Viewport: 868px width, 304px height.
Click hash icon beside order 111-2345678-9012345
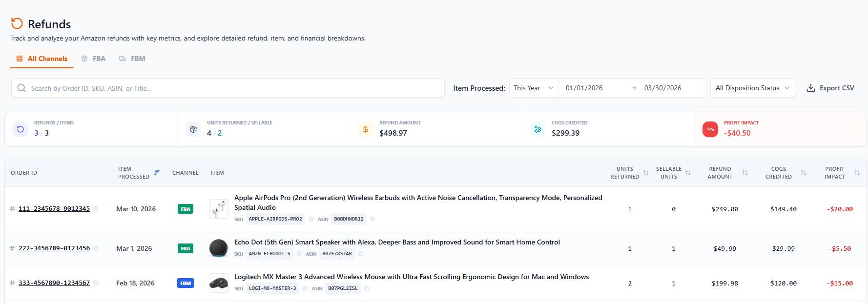(12, 209)
